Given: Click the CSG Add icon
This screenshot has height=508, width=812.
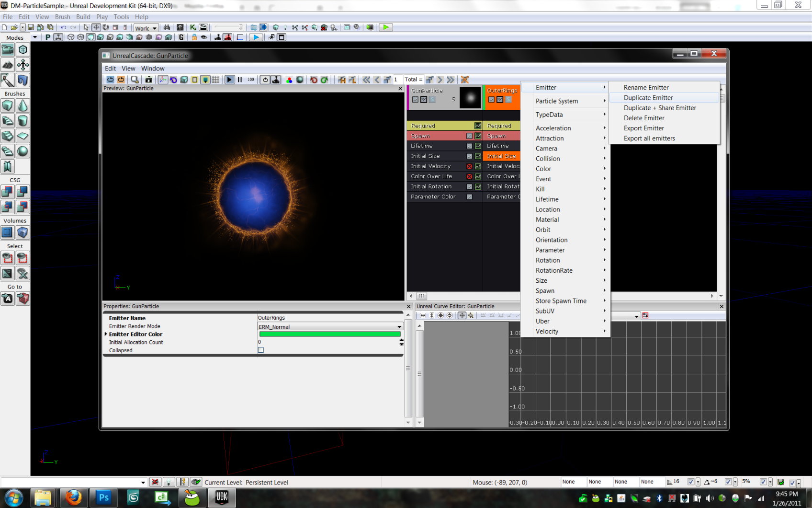Looking at the screenshot, I should coord(8,192).
